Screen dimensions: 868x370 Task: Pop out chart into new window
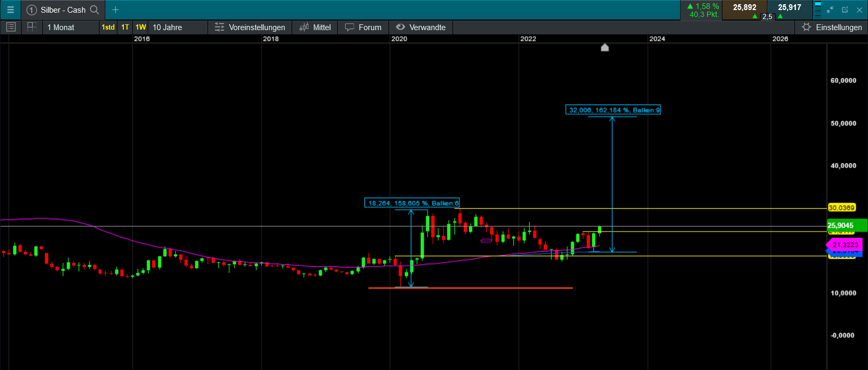[x=845, y=10]
